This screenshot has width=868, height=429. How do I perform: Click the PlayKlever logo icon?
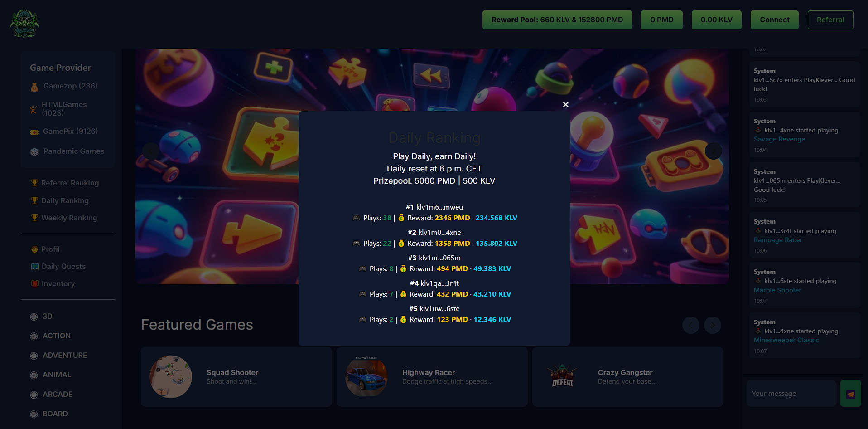(24, 23)
